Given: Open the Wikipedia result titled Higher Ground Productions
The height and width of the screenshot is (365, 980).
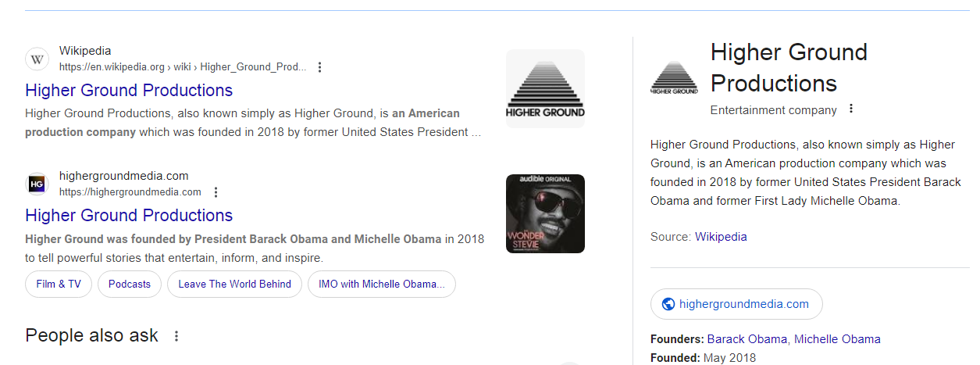Looking at the screenshot, I should click(x=129, y=90).
